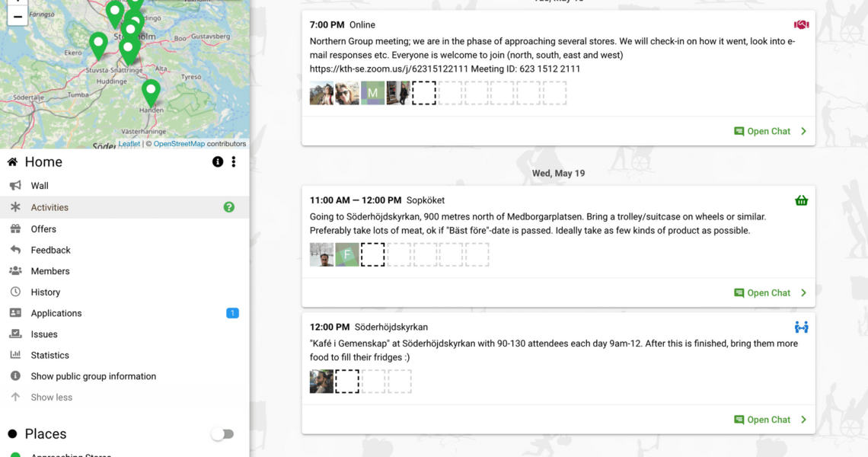The image size is (868, 457).
Task: Collapse the sidebar with Show less
Action: (51, 398)
